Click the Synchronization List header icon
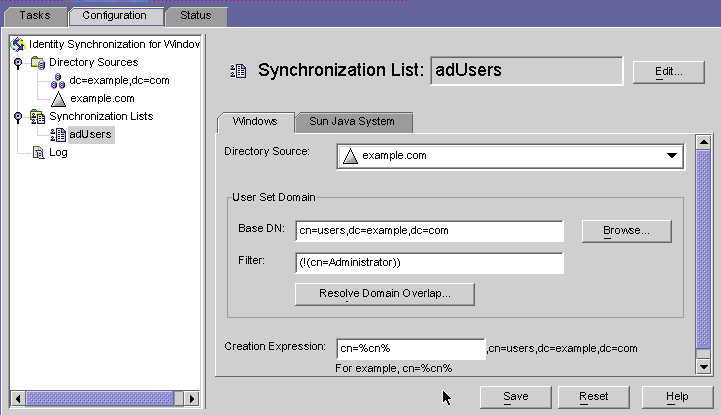 pyautogui.click(x=238, y=71)
